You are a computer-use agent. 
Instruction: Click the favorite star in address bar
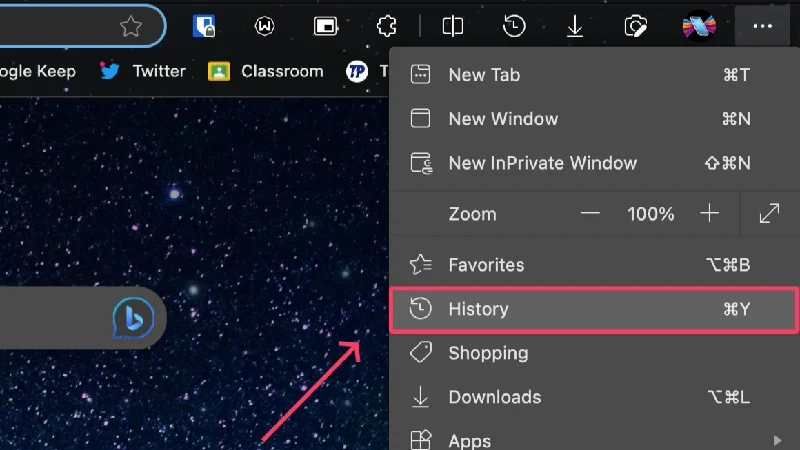(x=131, y=26)
